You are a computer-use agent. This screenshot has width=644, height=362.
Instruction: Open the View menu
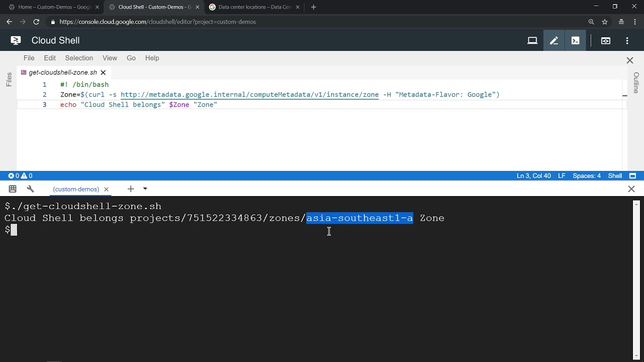click(x=110, y=58)
